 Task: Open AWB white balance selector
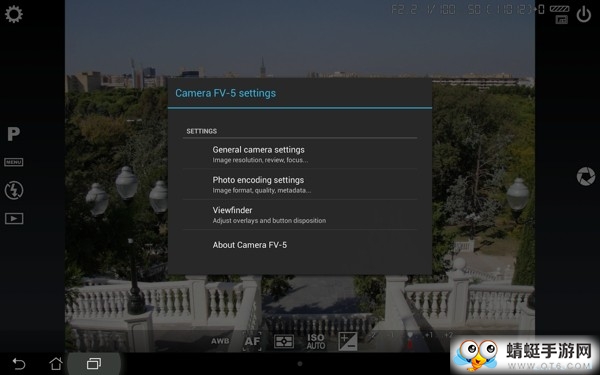(x=220, y=341)
